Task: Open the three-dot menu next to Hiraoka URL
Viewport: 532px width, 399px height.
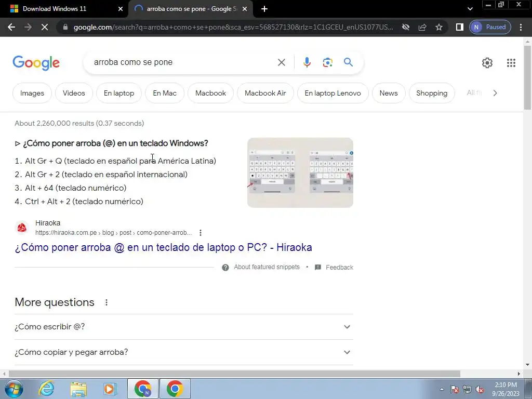Action: pyautogui.click(x=201, y=233)
